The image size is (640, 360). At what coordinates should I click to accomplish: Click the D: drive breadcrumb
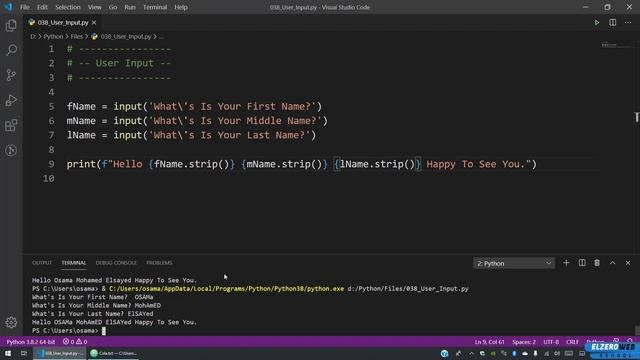(x=33, y=36)
